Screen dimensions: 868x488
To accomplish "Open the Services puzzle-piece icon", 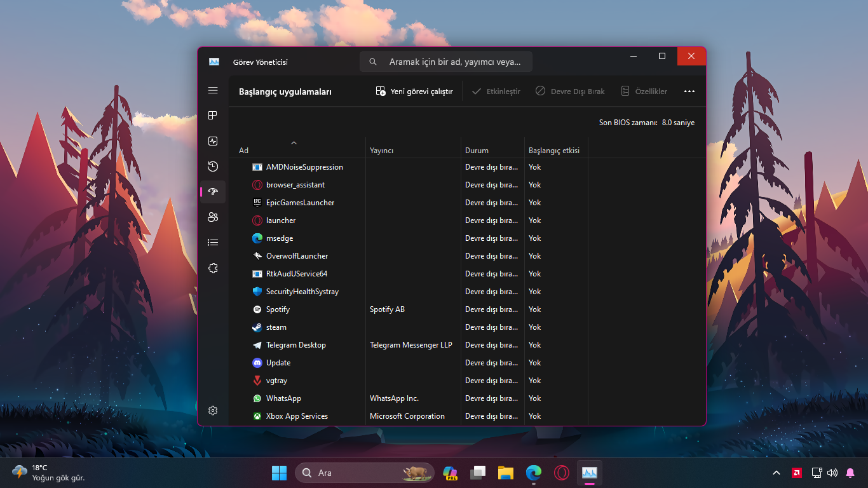I will [213, 268].
